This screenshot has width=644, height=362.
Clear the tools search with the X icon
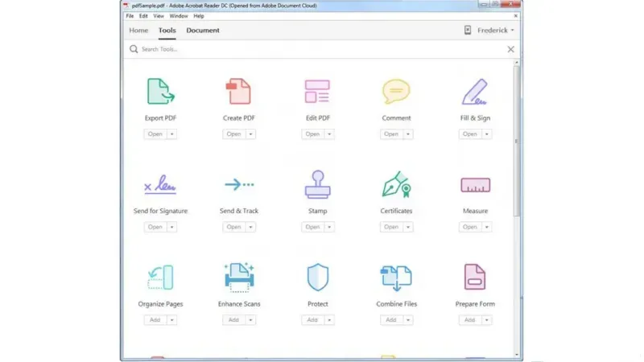click(x=510, y=49)
